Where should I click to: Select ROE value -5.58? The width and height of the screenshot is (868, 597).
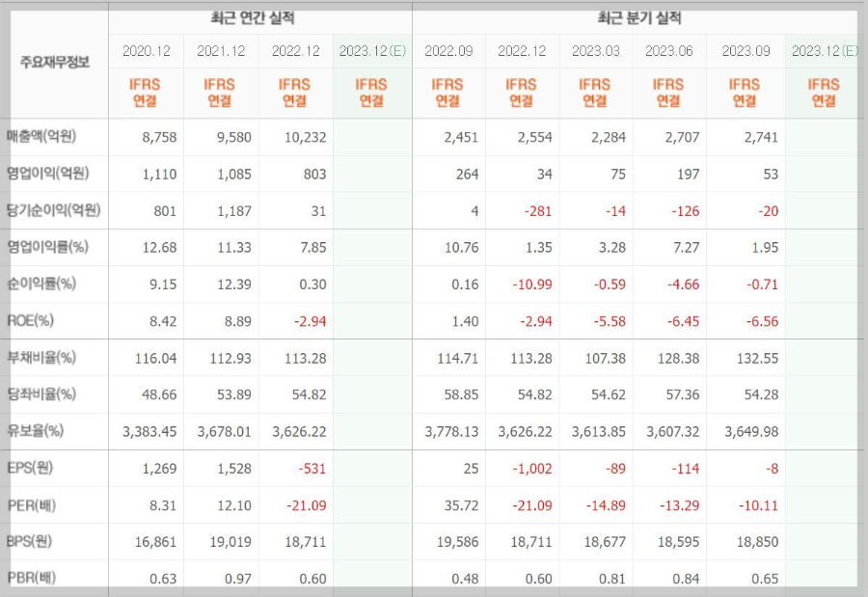point(610,321)
